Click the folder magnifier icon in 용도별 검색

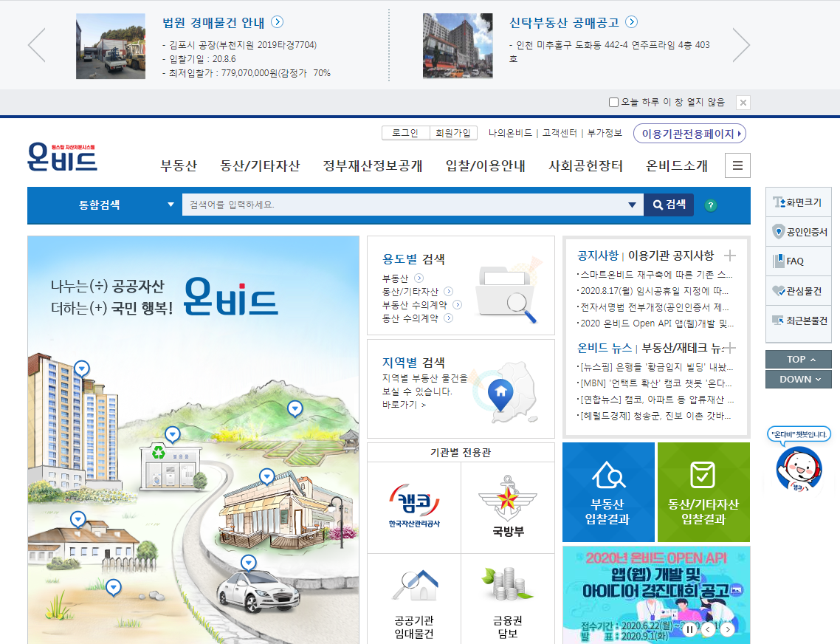pyautogui.click(x=509, y=292)
